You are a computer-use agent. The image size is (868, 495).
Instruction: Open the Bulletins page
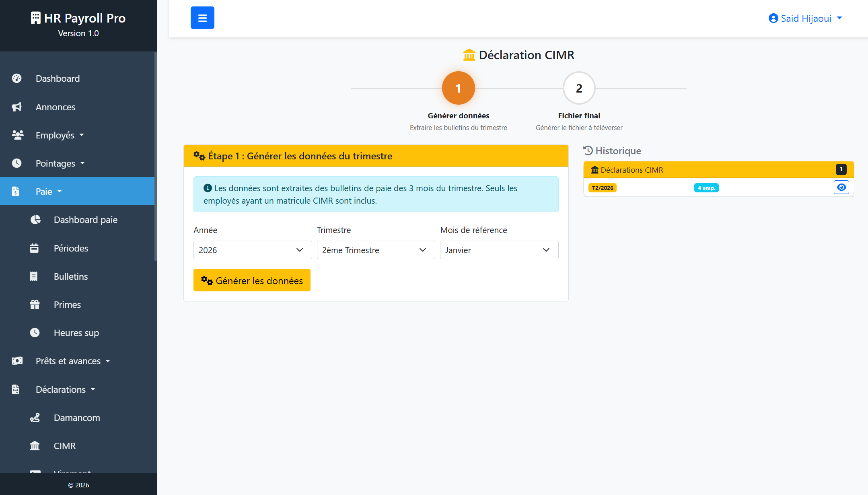point(77,276)
